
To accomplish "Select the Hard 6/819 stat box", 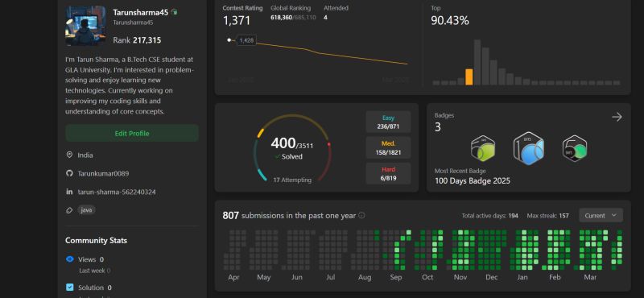I will pyautogui.click(x=388, y=173).
